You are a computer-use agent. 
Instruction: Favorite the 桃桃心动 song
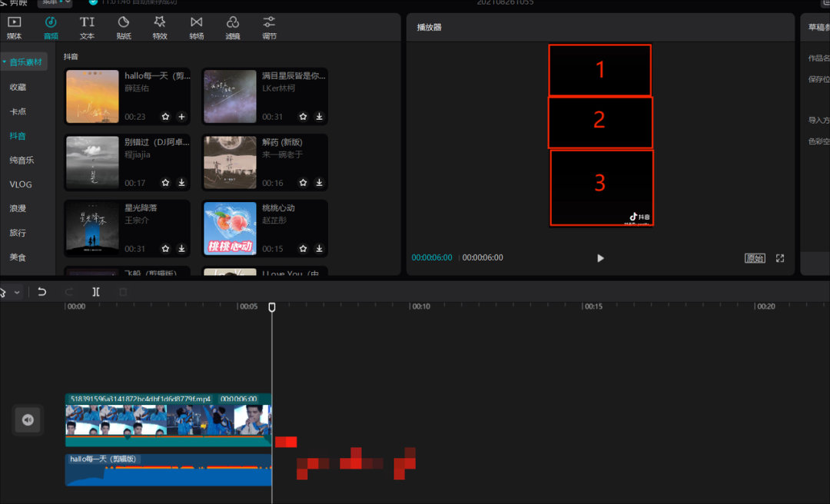click(x=303, y=248)
